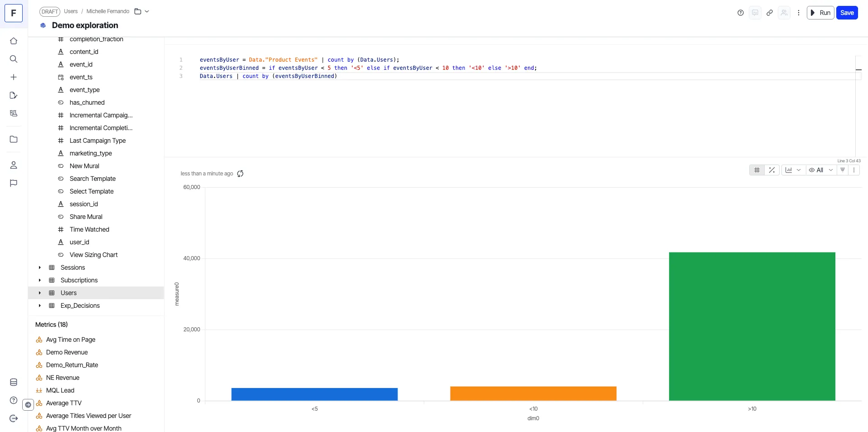Click the plus icon in left sidebar
The image size is (868, 432).
pos(14,77)
